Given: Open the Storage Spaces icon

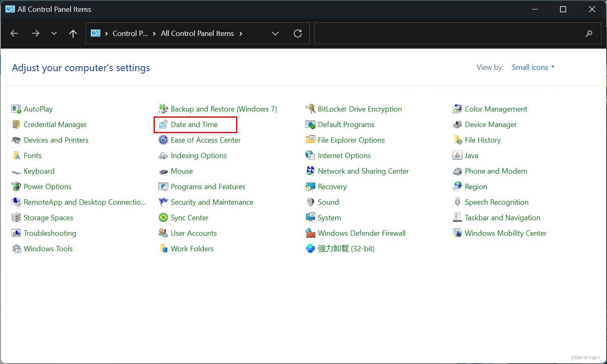Looking at the screenshot, I should coord(16,218).
